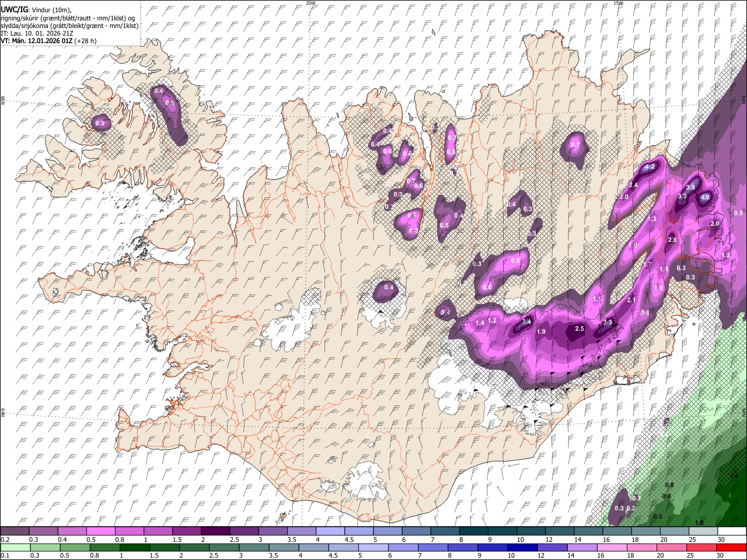This screenshot has width=747, height=560.
Task: Click the 1.9 snowfall value on map
Action: 541,332
